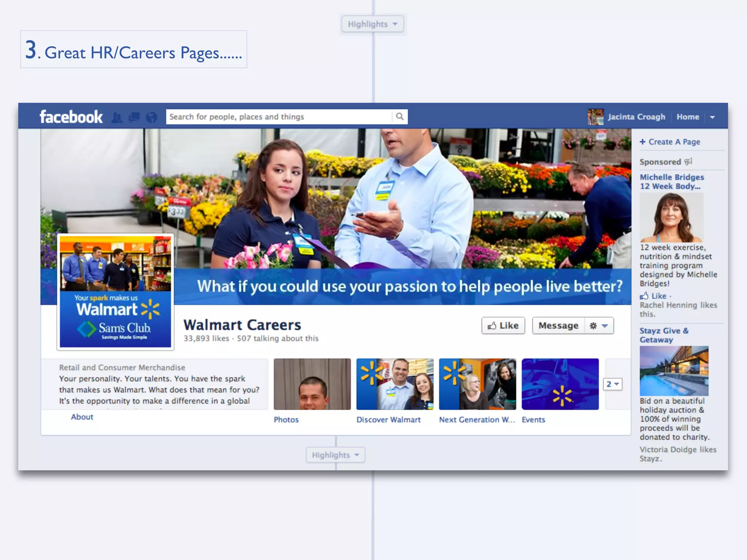Click Michelle Bridges ad portrait image
Image resolution: width=747 pixels, height=560 pixels.
pyautogui.click(x=671, y=217)
